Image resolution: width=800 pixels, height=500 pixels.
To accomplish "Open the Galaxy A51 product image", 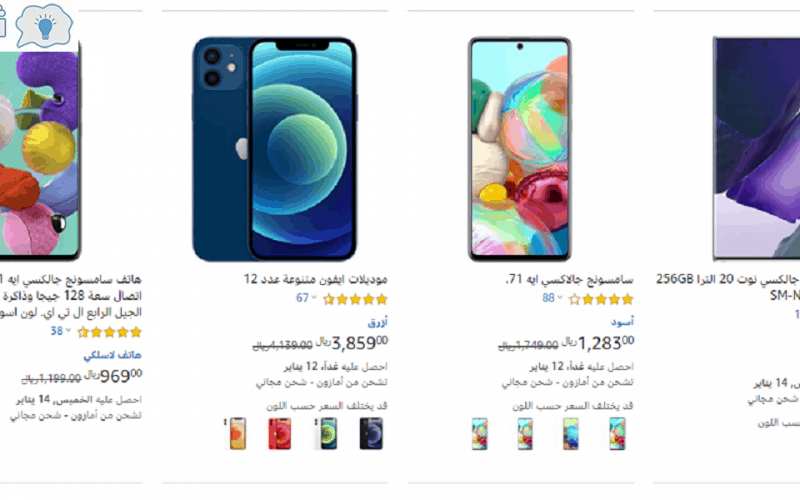I will [x=40, y=153].
